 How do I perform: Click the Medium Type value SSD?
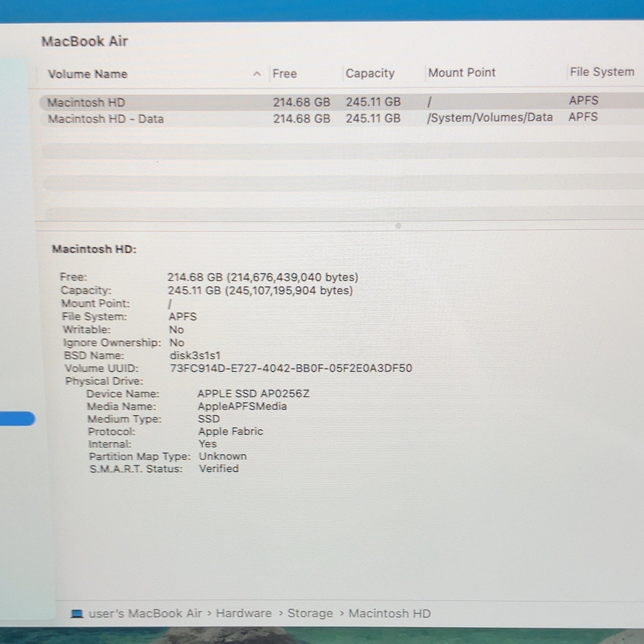click(209, 419)
